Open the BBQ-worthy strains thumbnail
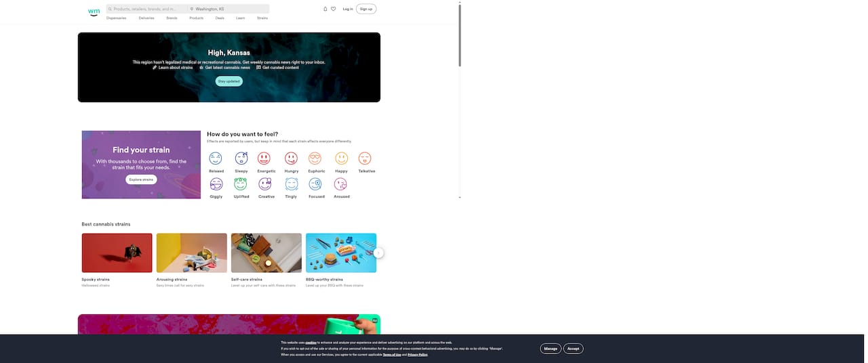 coord(340,253)
